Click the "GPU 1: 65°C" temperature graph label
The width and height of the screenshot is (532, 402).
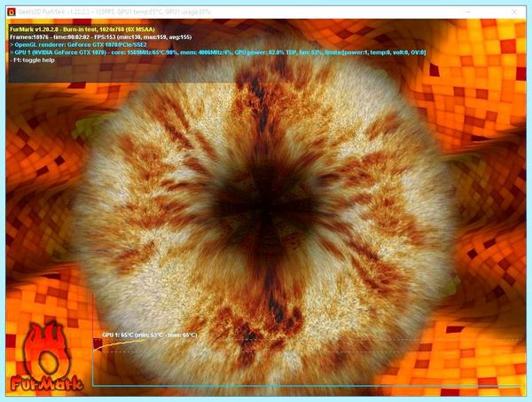click(149, 335)
